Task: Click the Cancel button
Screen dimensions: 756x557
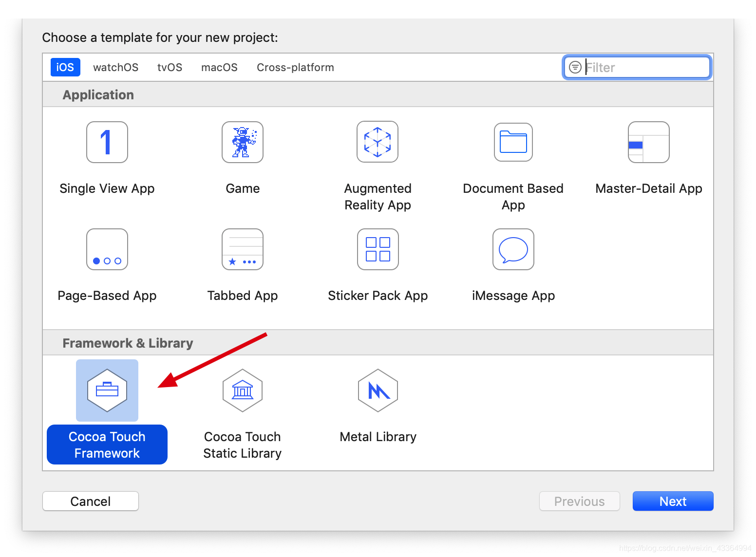Action: point(91,501)
